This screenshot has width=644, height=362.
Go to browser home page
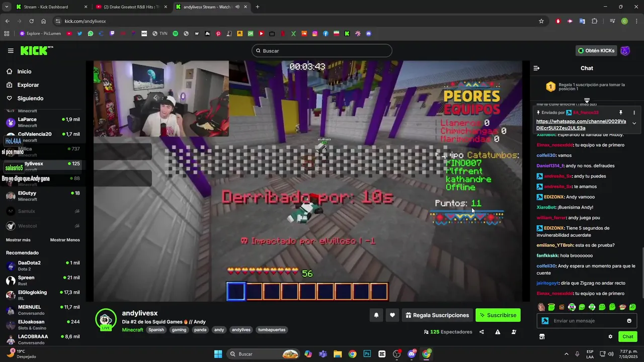43,21
